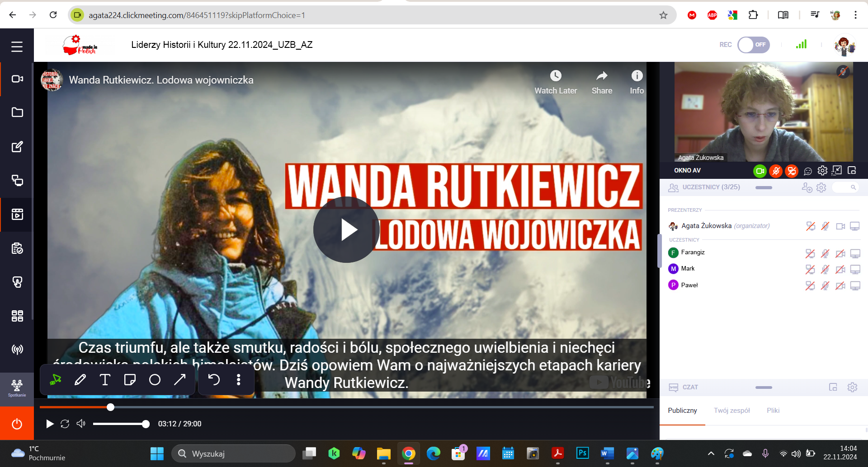Check the connection signal strength icon
The height and width of the screenshot is (467, 868).
pos(801,44)
